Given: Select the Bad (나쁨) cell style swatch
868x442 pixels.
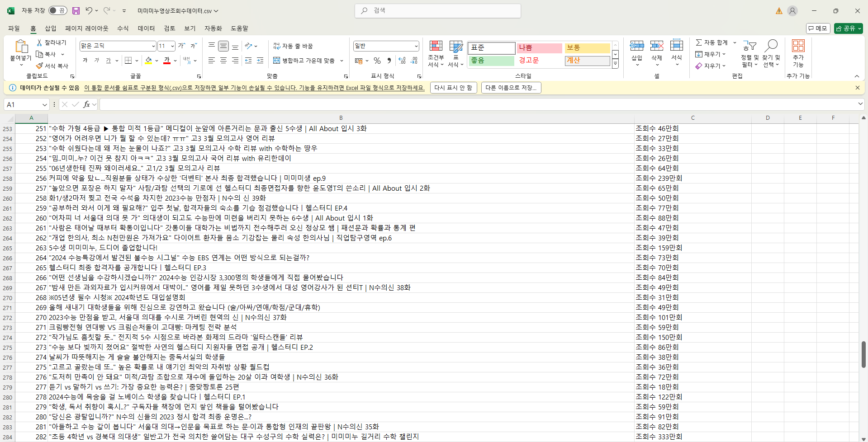Looking at the screenshot, I should (x=539, y=48).
